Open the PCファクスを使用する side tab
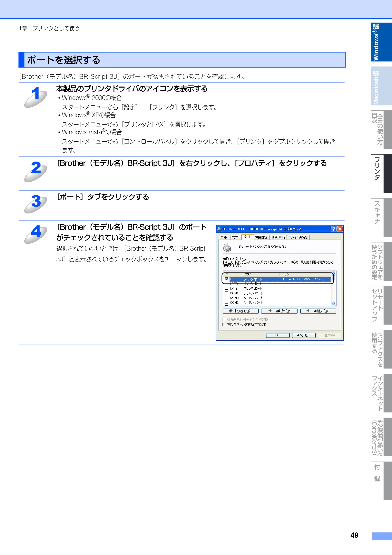392x555 pixels. coord(381,349)
